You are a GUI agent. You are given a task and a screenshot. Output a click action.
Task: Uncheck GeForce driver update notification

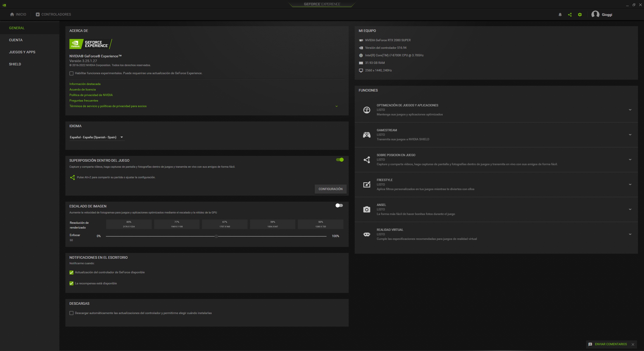tap(71, 273)
